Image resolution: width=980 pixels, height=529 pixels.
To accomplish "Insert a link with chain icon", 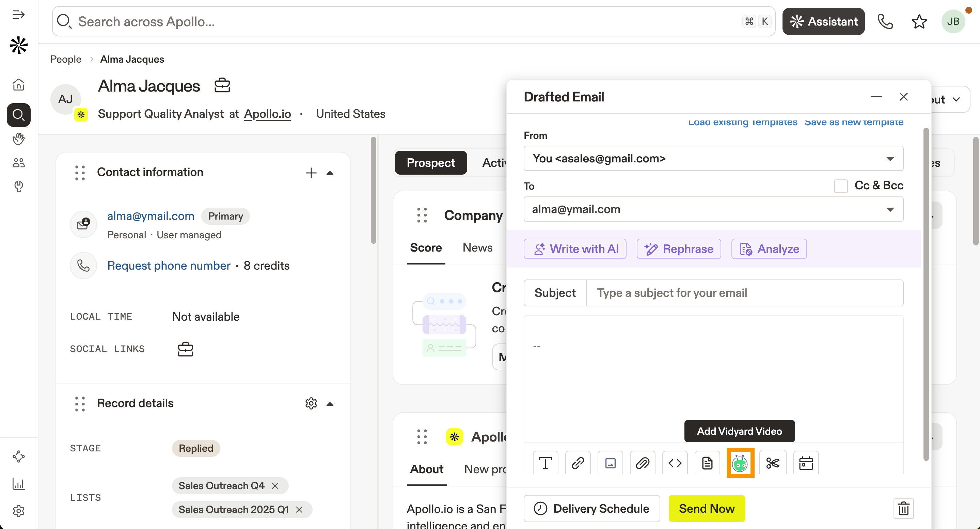I will pyautogui.click(x=578, y=463).
